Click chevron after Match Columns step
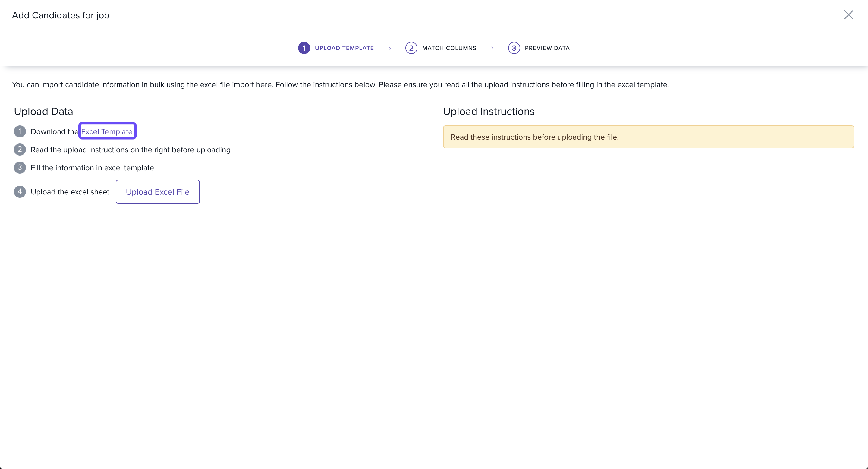 [492, 48]
